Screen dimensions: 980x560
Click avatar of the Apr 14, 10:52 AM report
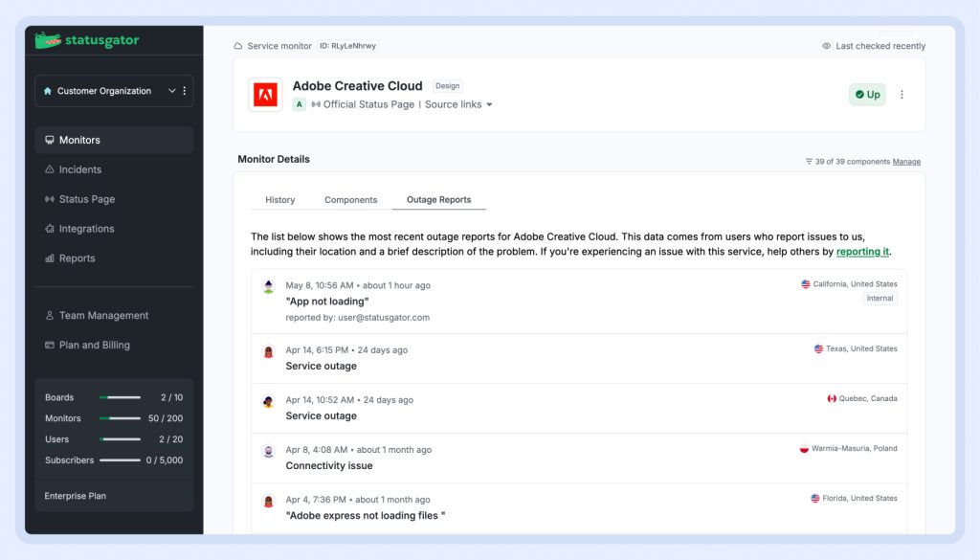(x=269, y=402)
